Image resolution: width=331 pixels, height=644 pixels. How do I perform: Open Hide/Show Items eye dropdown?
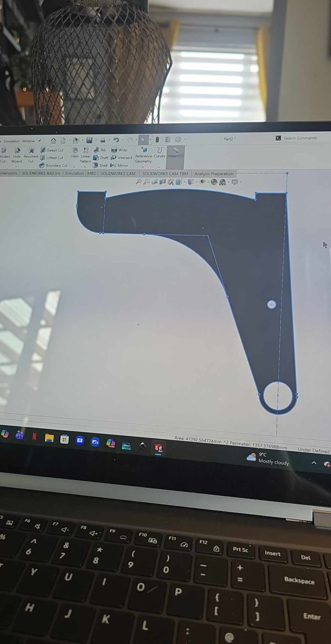(x=202, y=182)
